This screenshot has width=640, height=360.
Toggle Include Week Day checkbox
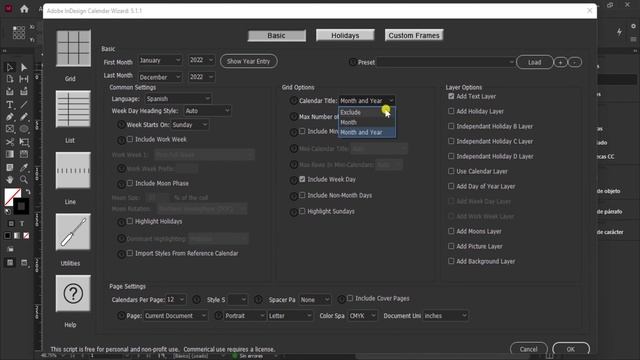[302, 179]
